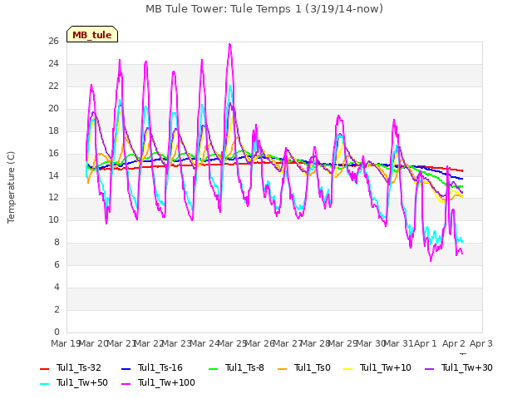Click the Temperature (C) axis label

(11, 187)
